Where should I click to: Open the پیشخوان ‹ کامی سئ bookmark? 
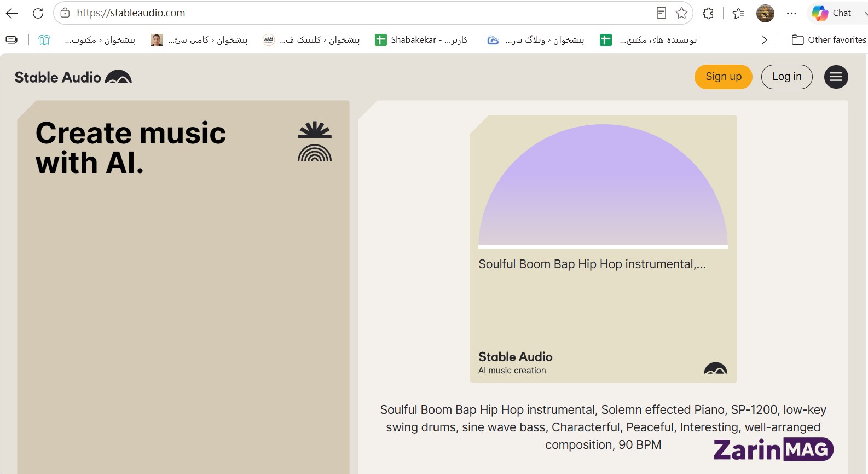[x=199, y=40]
